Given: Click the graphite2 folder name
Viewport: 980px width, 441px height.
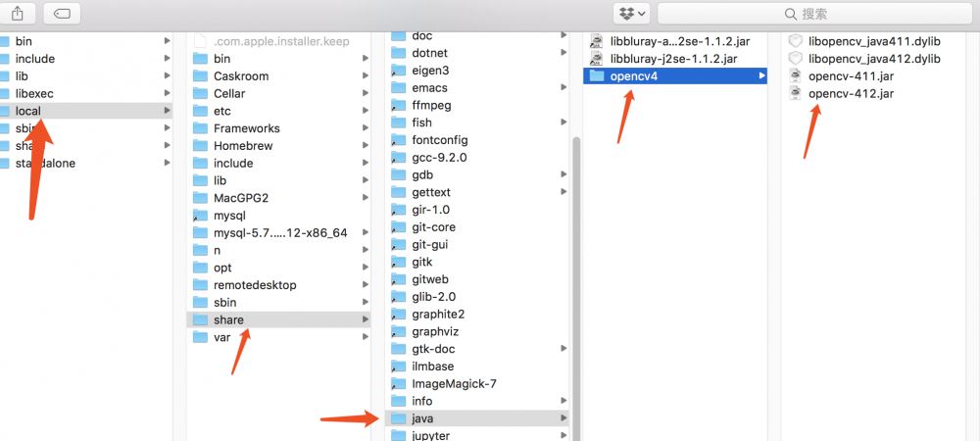Looking at the screenshot, I should pos(438,315).
